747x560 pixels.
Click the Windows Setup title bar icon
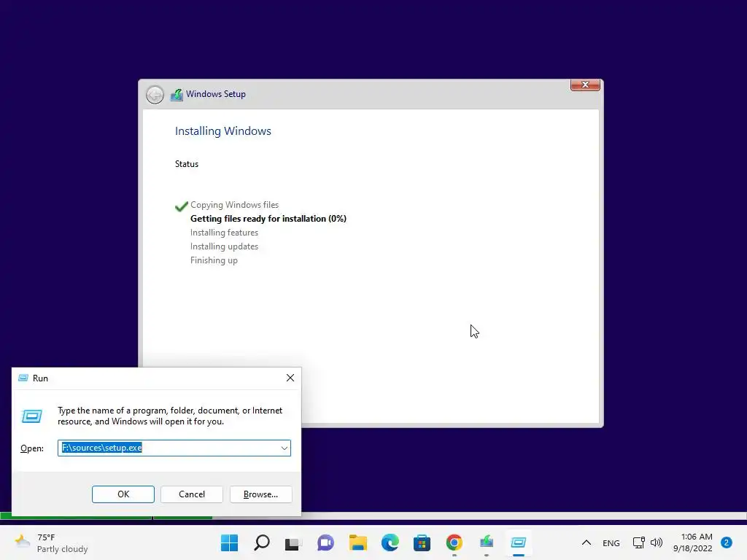click(x=177, y=94)
